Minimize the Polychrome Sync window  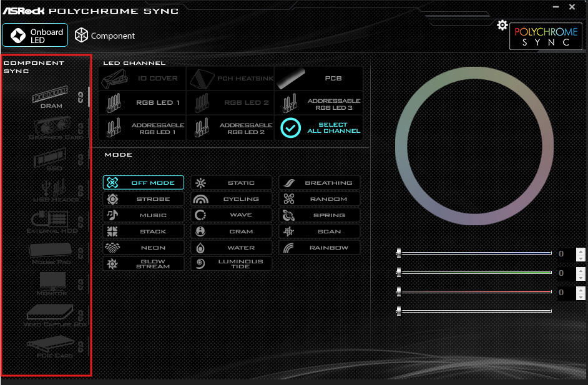556,7
